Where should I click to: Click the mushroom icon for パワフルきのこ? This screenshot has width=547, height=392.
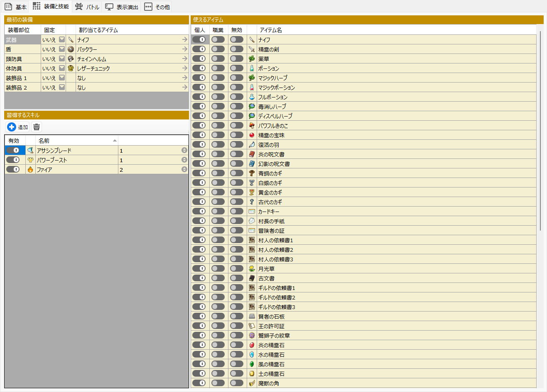point(252,126)
